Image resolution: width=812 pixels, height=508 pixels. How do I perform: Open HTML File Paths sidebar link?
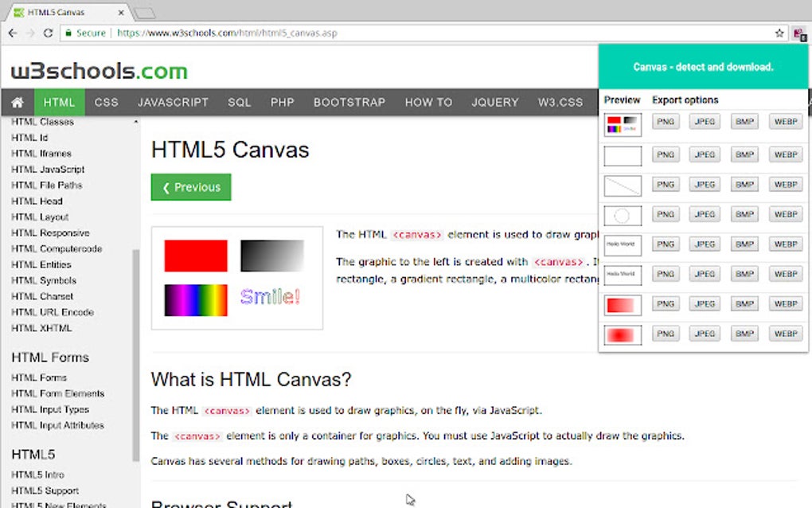click(47, 185)
